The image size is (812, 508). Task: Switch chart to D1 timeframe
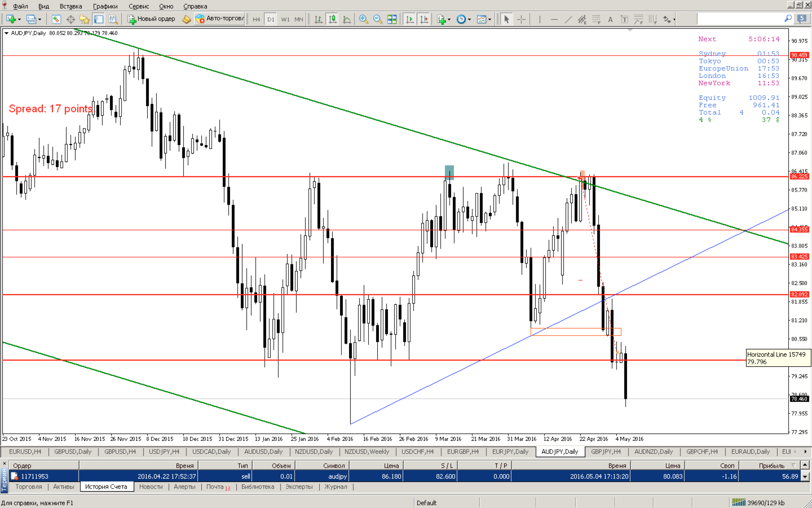pos(271,19)
